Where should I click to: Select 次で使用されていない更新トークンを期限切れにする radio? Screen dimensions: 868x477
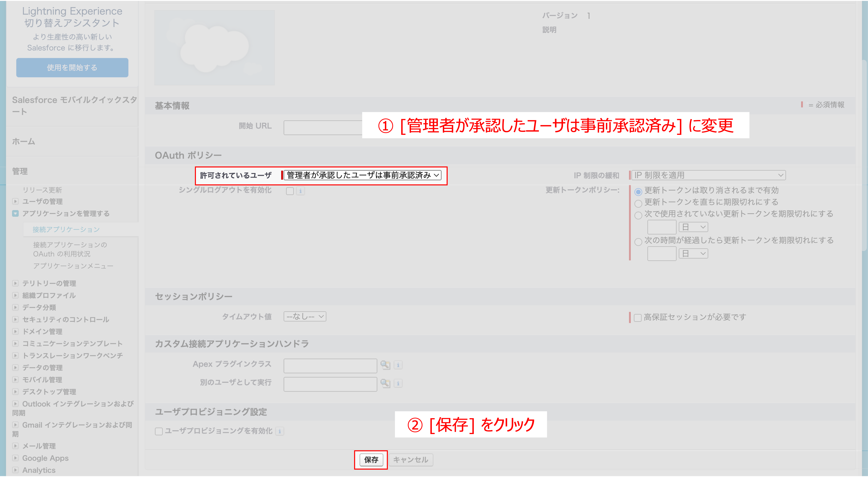638,215
